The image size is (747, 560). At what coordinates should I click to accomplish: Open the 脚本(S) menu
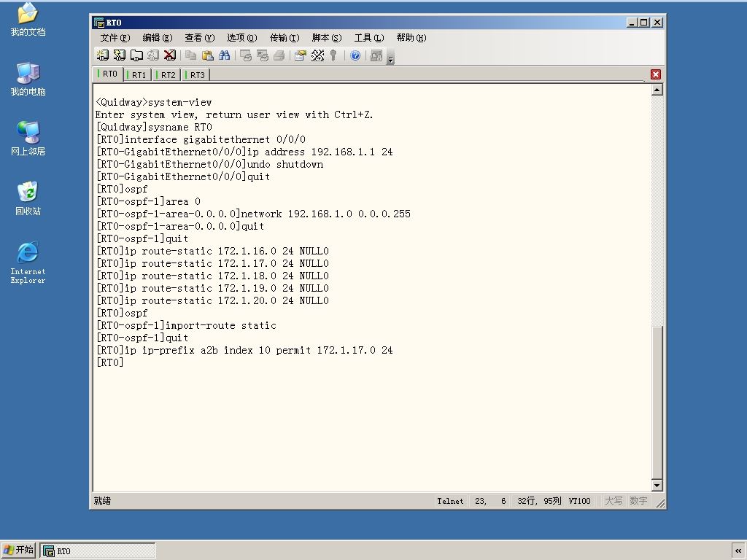point(327,38)
